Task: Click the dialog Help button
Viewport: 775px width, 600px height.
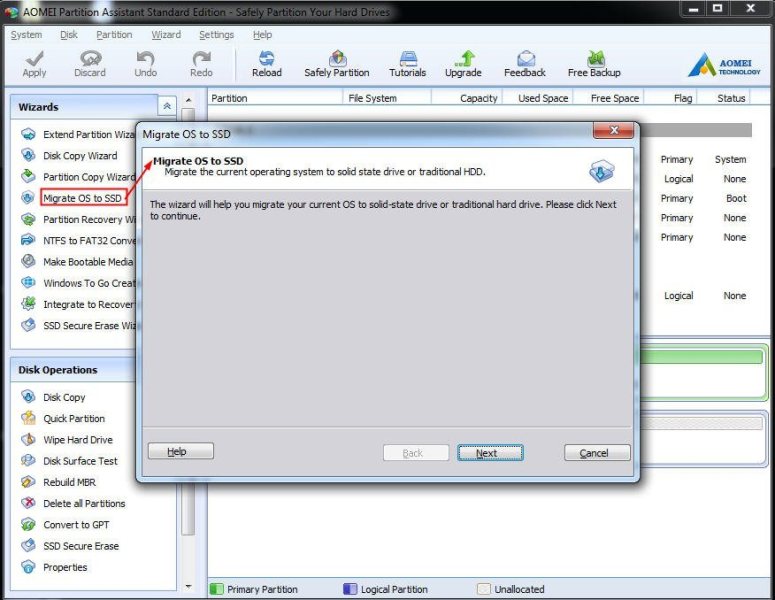Action: pos(181,451)
